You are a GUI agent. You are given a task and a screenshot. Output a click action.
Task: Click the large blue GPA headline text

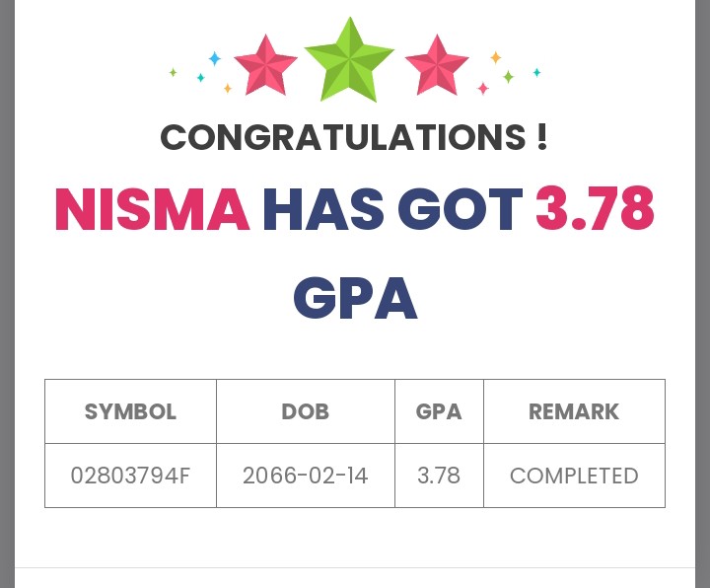[355, 299]
